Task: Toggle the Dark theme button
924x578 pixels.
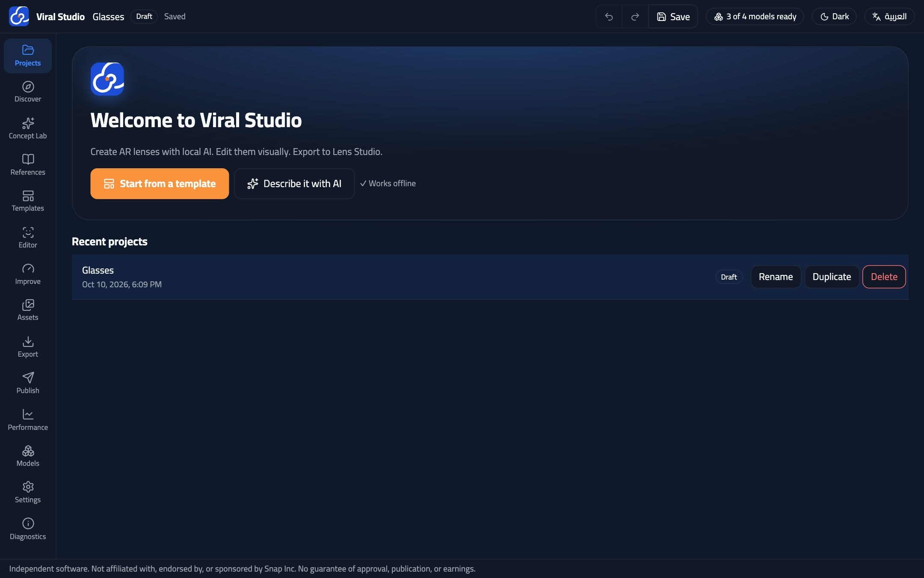Action: tap(834, 17)
